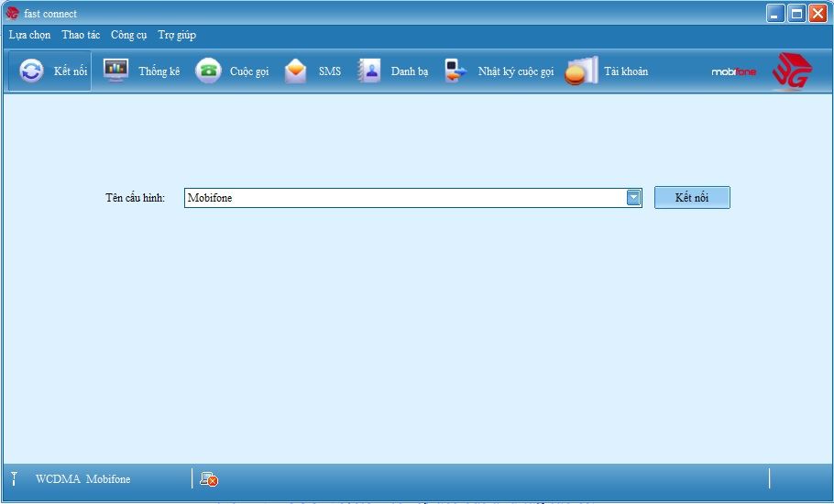
Task: Click the mobifone brand logo
Action: tap(734, 72)
